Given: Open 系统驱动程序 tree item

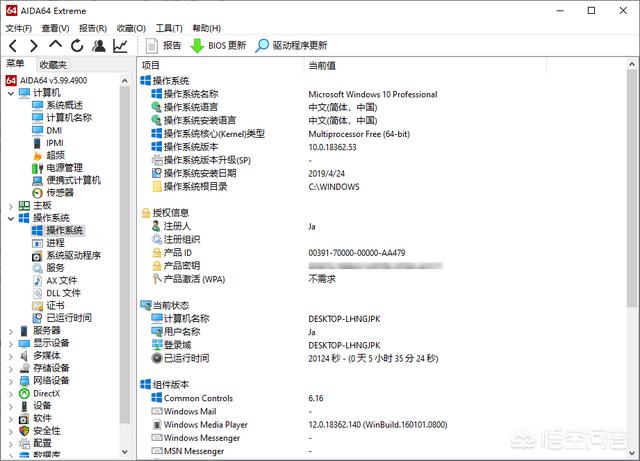Looking at the screenshot, I should (x=67, y=256).
